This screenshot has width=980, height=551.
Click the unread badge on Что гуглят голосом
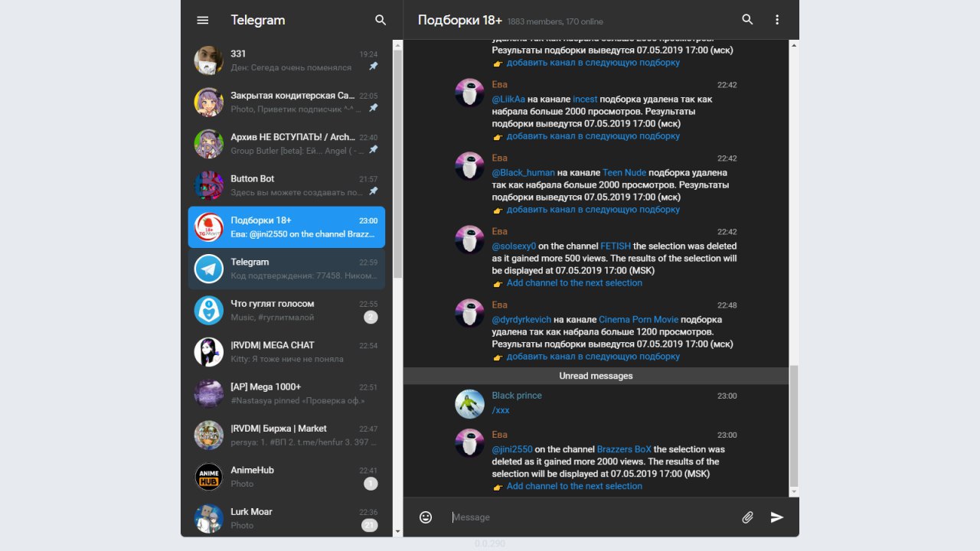click(x=371, y=317)
